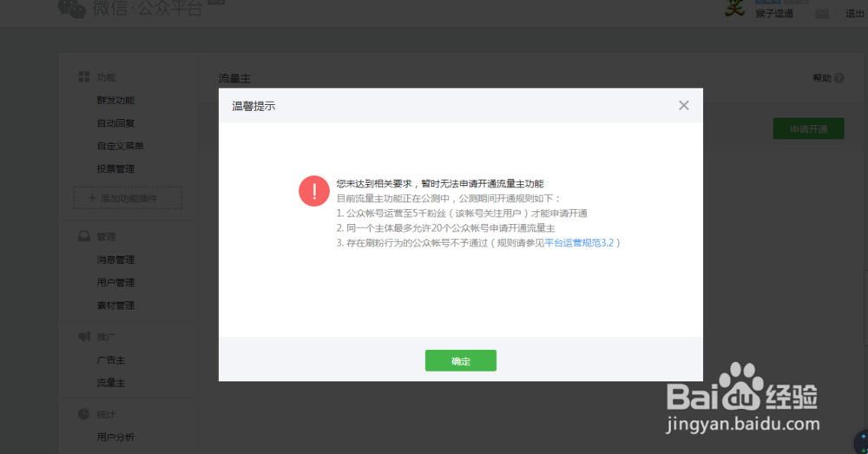Open 消息管理 in the sidebar
This screenshot has width=868, height=454.
[115, 260]
